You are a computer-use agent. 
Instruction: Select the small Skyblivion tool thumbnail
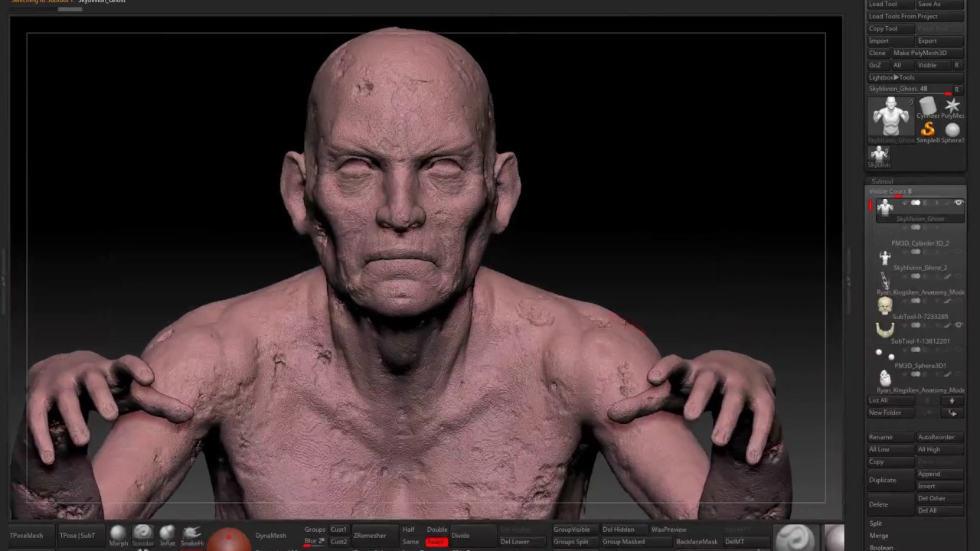coord(879,156)
